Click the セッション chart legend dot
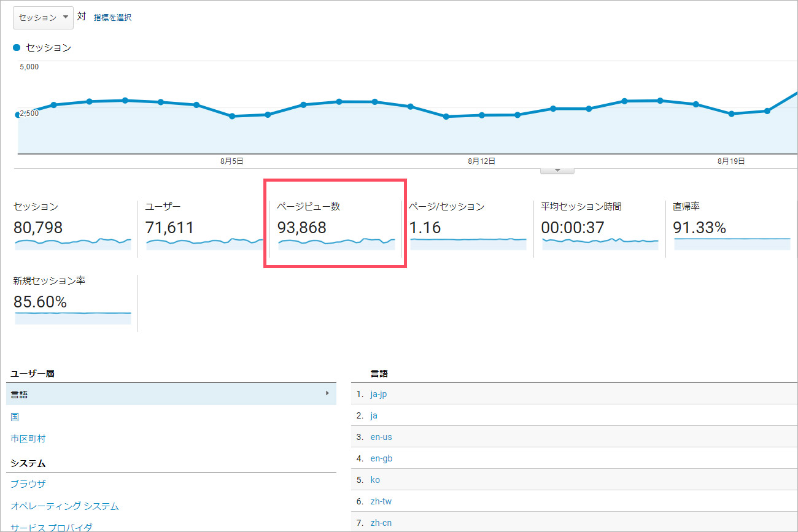This screenshot has width=798, height=532. [17, 47]
